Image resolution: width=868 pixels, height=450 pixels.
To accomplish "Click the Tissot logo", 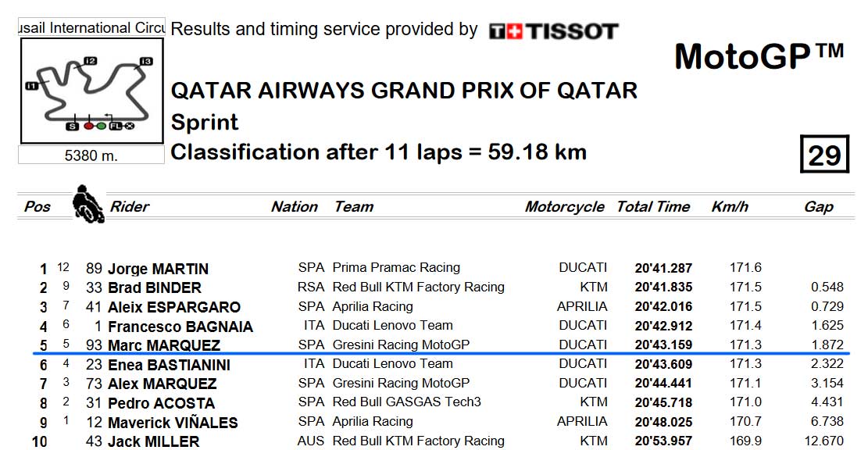I will (554, 31).
